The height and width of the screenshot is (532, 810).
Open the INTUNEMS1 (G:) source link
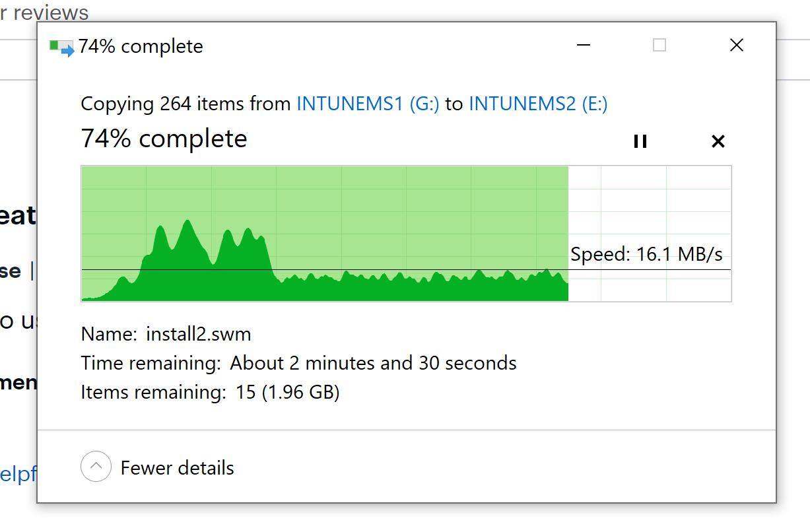click(368, 104)
